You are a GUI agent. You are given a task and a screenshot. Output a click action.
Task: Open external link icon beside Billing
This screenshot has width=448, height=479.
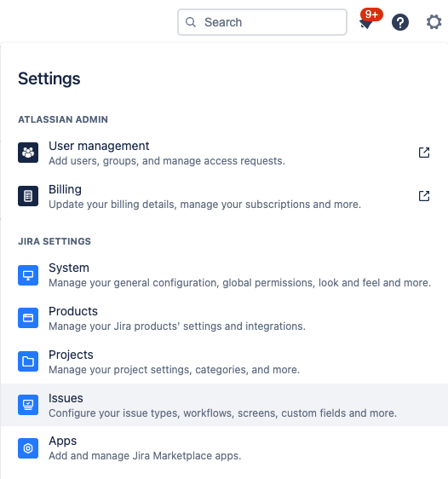[424, 196]
